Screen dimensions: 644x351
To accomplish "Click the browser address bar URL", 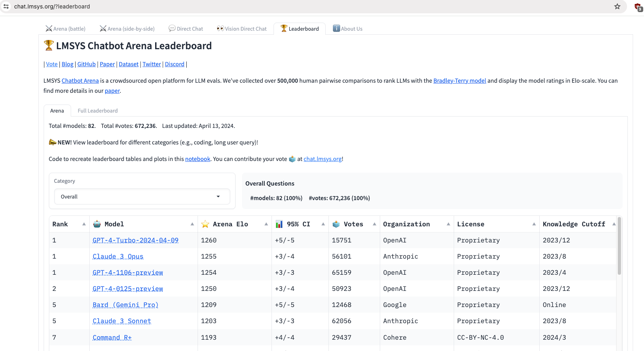I will (x=52, y=6).
